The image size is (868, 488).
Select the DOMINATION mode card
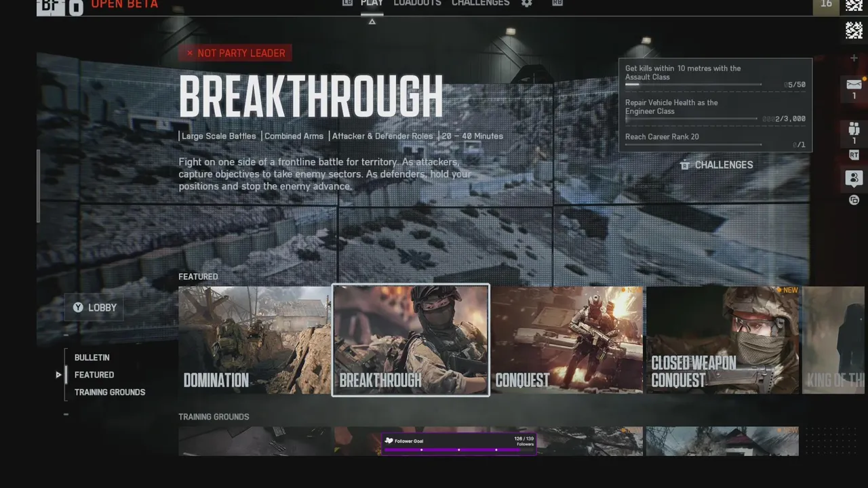[x=255, y=340]
